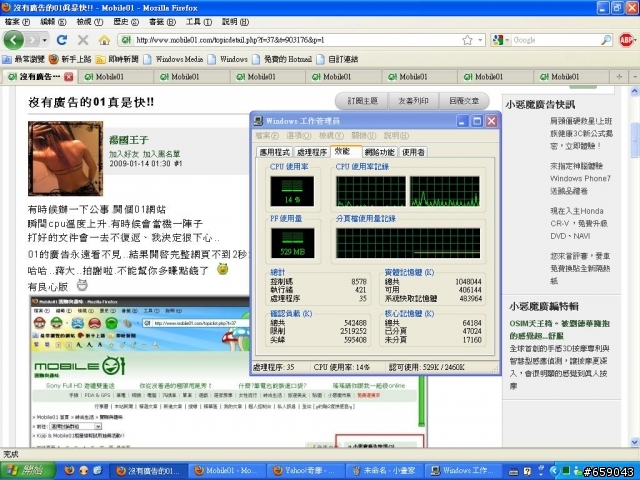
Task: Click the CPU 使用率 14% gauge
Action: pos(292,191)
